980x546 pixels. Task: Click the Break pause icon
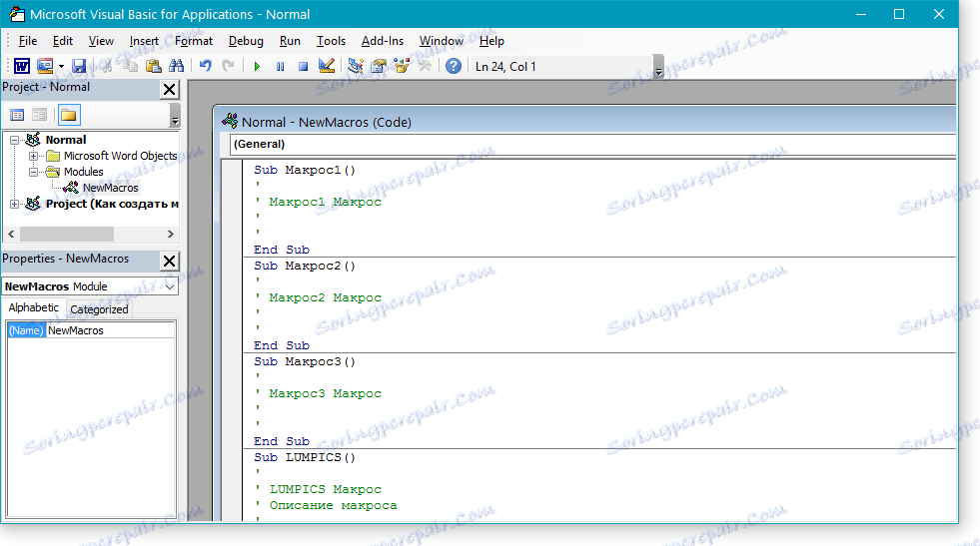point(280,67)
